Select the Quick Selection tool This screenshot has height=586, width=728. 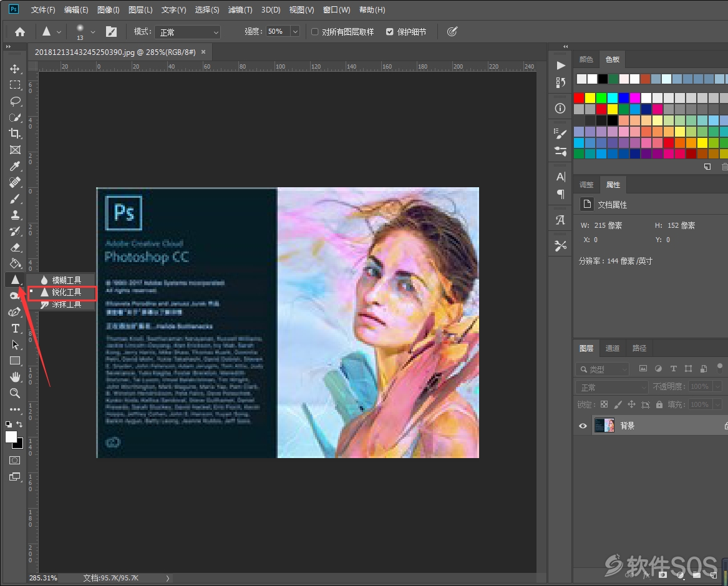tap(15, 117)
